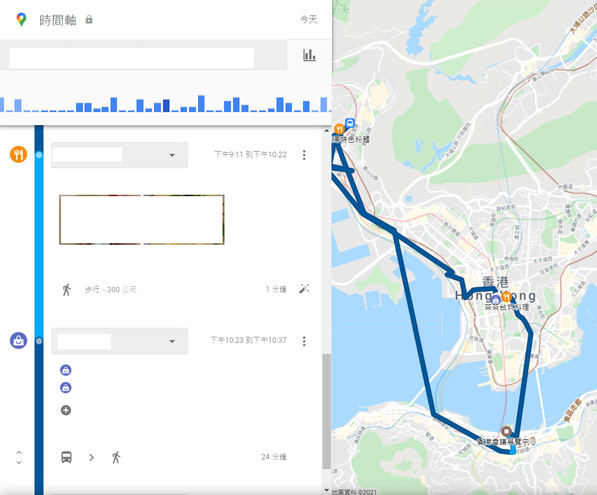Image resolution: width=597 pixels, height=495 pixels.
Task: Click the privacy lock icon beside 時間軸
Action: pos(89,19)
